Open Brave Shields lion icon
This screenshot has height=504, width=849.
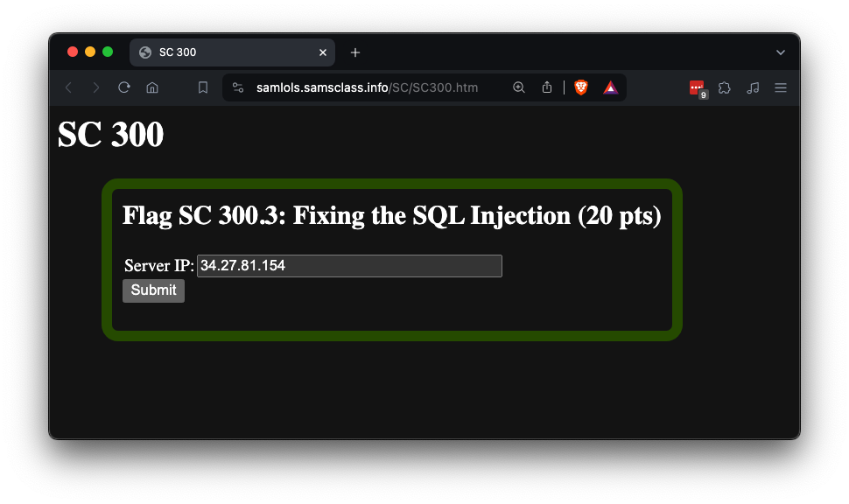tap(581, 87)
